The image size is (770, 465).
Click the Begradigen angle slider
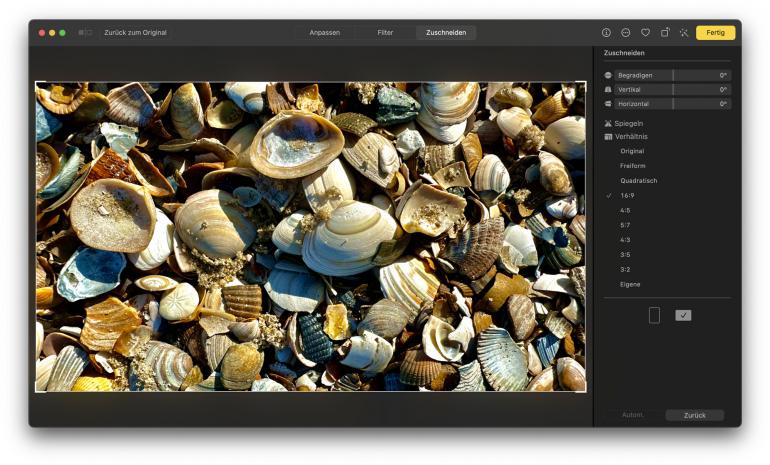672,75
